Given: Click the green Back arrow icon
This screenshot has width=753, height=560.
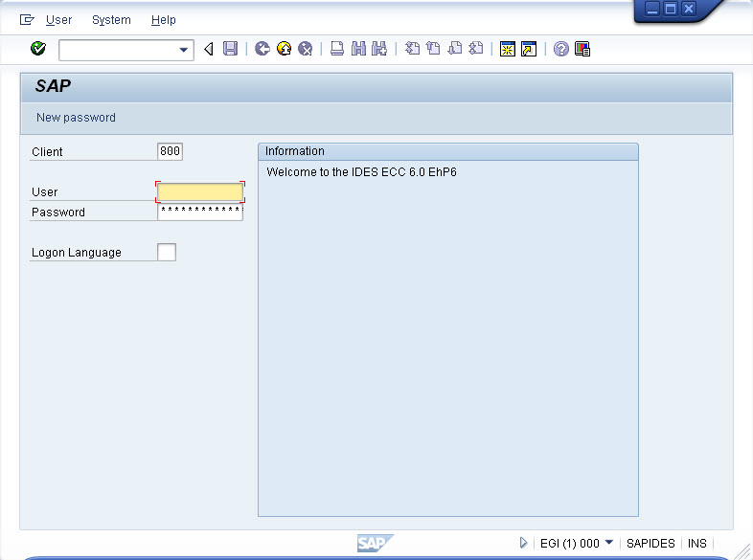Looking at the screenshot, I should coord(262,49).
